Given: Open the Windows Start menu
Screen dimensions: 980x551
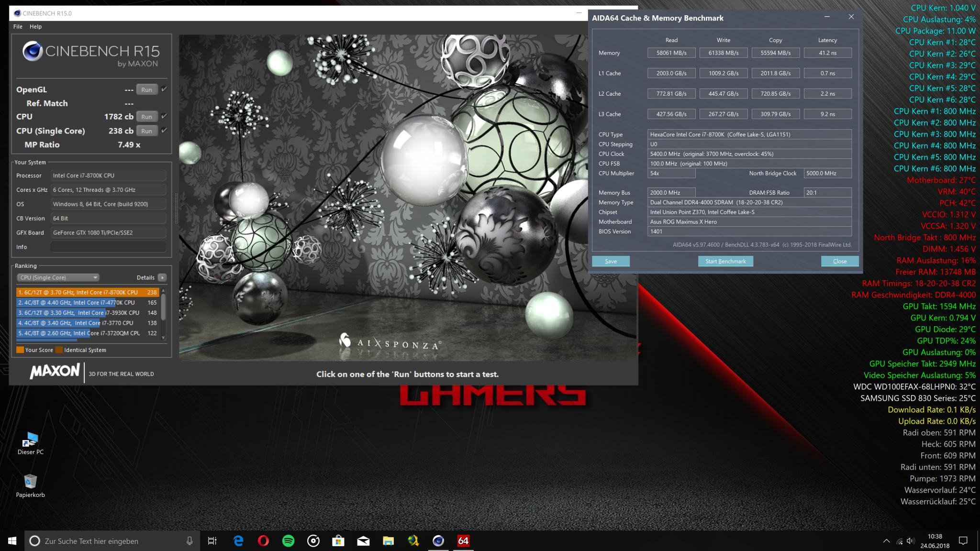Looking at the screenshot, I should click(x=12, y=541).
